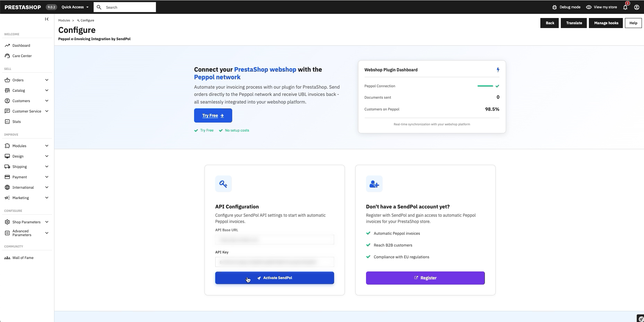Open Dashboard from the sidebar
The height and width of the screenshot is (322, 644).
[21, 45]
